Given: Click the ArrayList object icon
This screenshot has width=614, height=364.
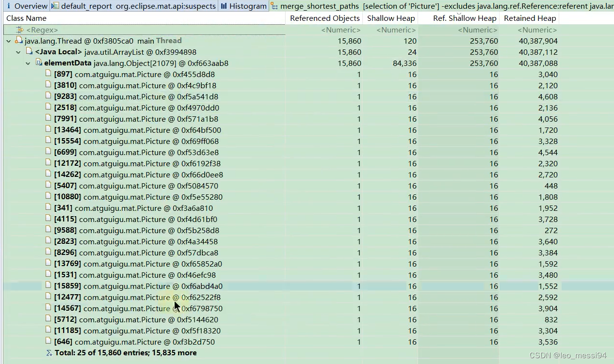Looking at the screenshot, I should click(x=29, y=51).
